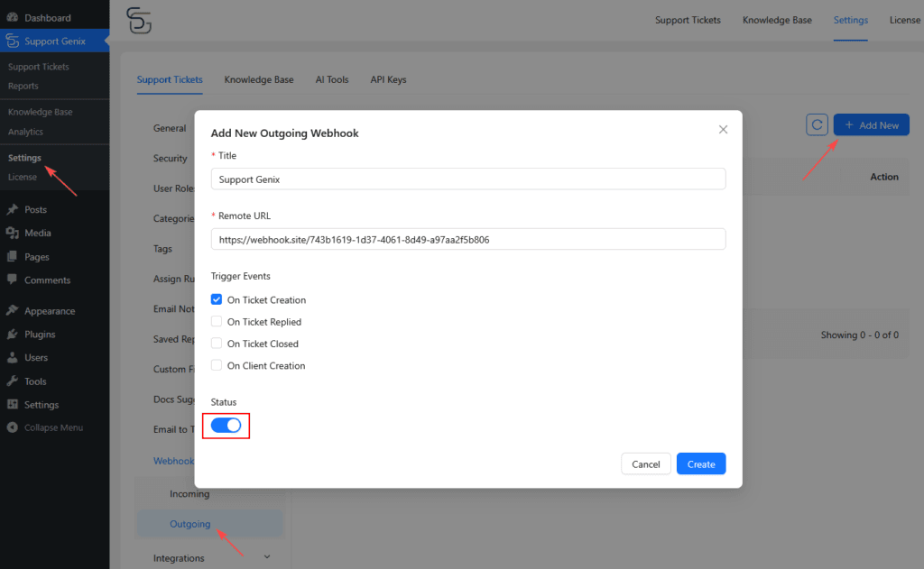Click inside the Remote URL field

coord(468,239)
